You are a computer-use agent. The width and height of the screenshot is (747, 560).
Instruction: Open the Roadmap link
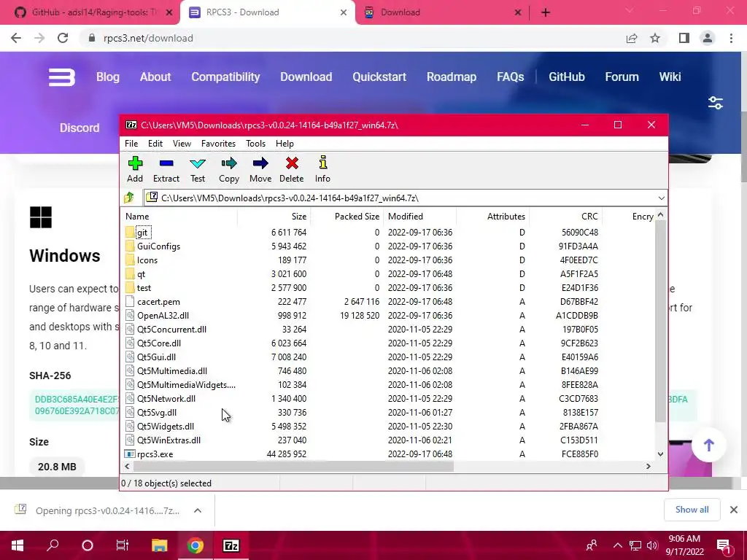tap(451, 77)
